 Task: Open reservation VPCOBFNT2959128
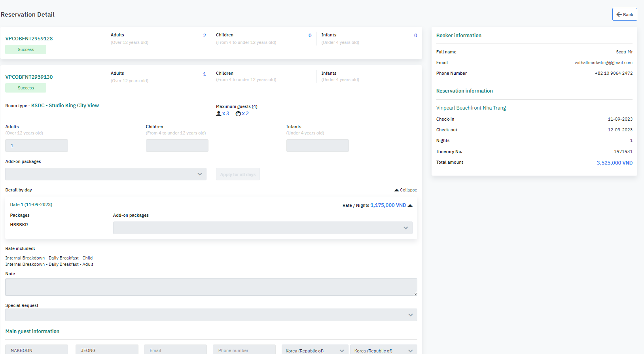point(29,39)
